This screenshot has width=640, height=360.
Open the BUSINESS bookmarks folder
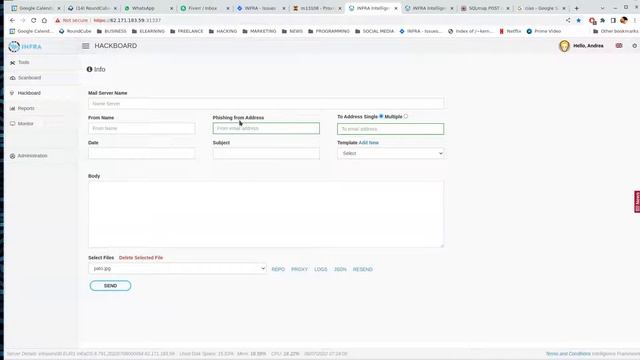click(111, 31)
